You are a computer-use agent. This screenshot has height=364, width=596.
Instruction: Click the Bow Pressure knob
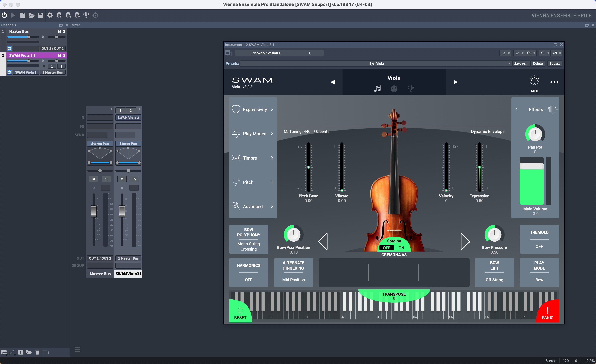click(494, 234)
